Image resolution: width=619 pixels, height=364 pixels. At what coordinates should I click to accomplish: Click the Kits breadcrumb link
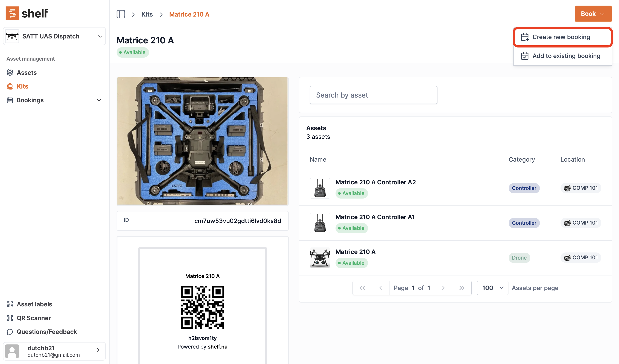coord(147,14)
